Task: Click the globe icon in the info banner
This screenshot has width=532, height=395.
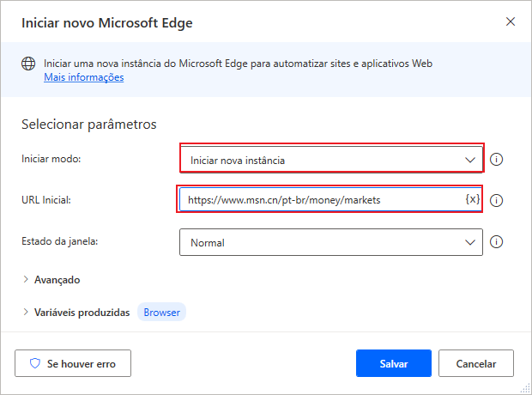Action: point(28,64)
